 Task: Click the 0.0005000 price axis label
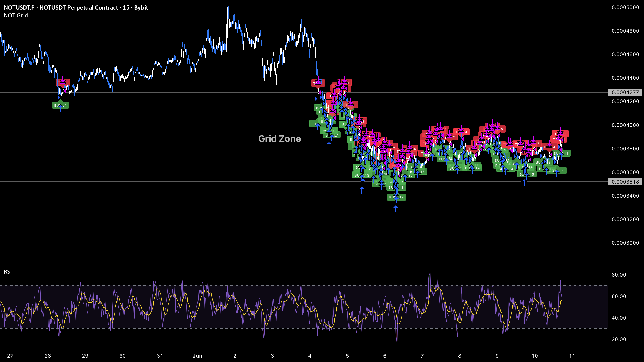625,7
